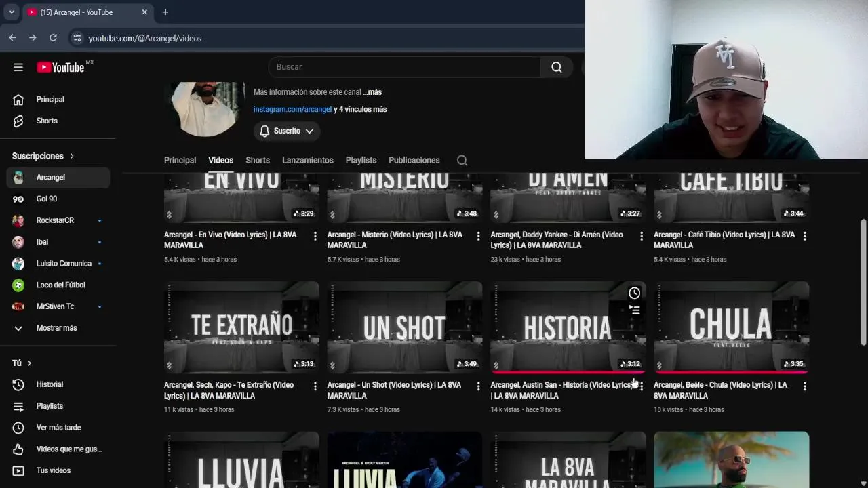Add Historia video to queue

click(x=634, y=310)
